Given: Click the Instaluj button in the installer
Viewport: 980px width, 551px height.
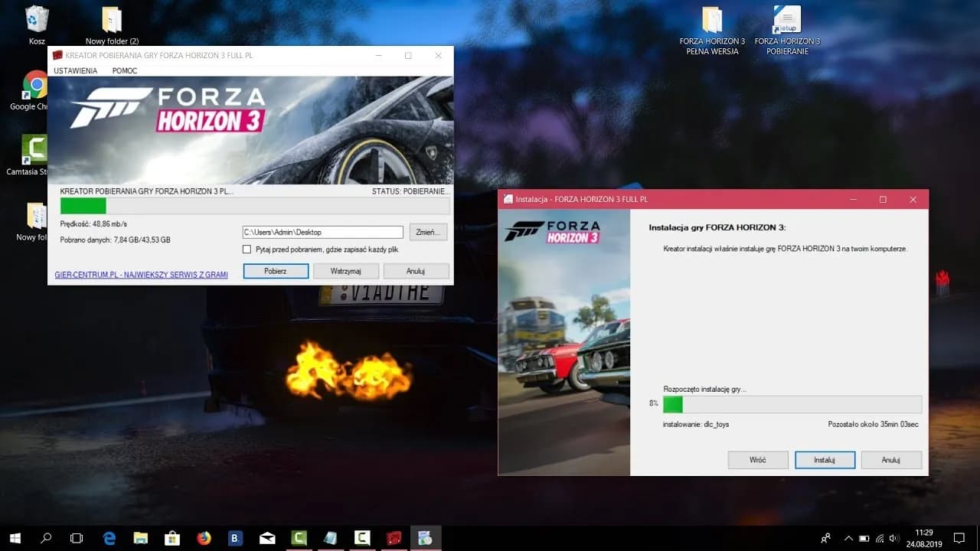Looking at the screenshot, I should [x=825, y=459].
